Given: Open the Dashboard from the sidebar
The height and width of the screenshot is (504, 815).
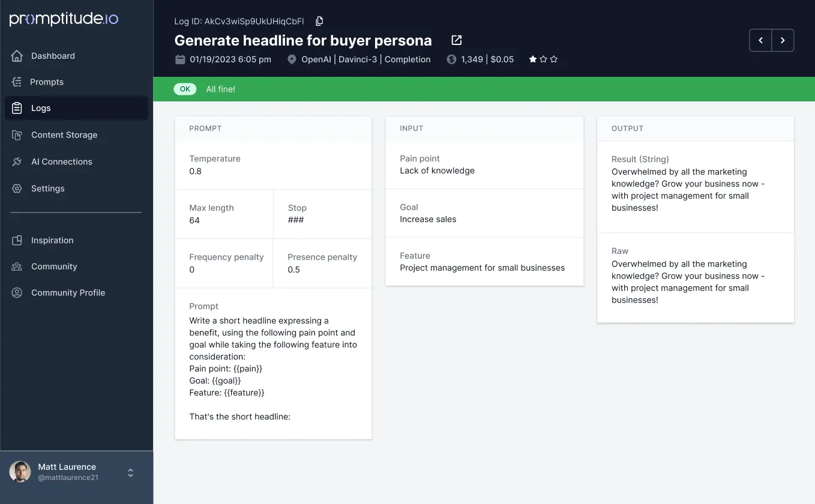Looking at the screenshot, I should 52,55.
